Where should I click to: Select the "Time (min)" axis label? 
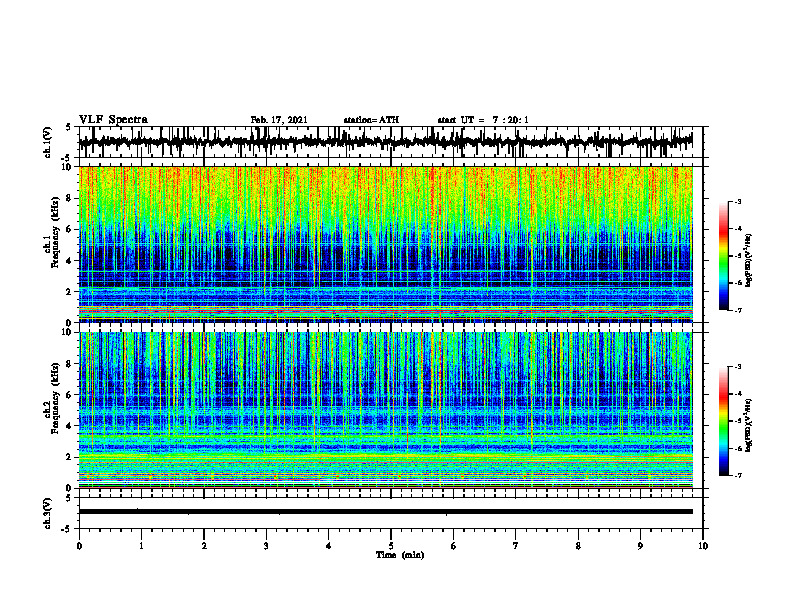click(400, 555)
